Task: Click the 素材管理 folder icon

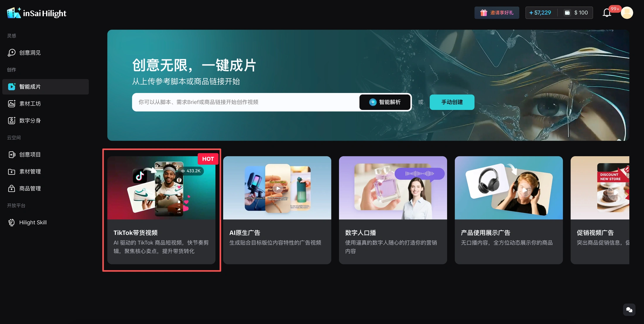Action: click(x=12, y=171)
